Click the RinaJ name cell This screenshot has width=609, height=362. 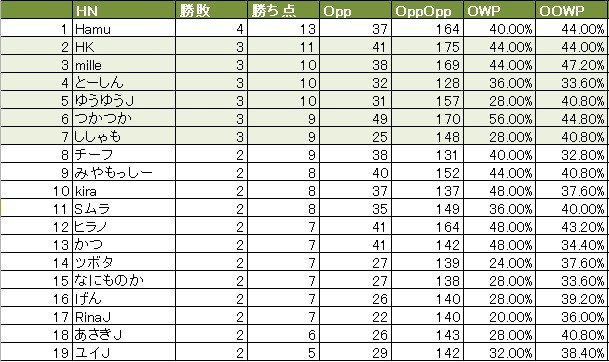tap(124, 317)
